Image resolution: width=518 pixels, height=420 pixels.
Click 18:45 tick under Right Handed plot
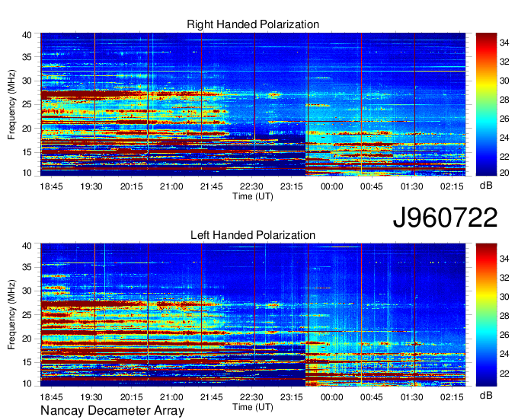(x=51, y=186)
